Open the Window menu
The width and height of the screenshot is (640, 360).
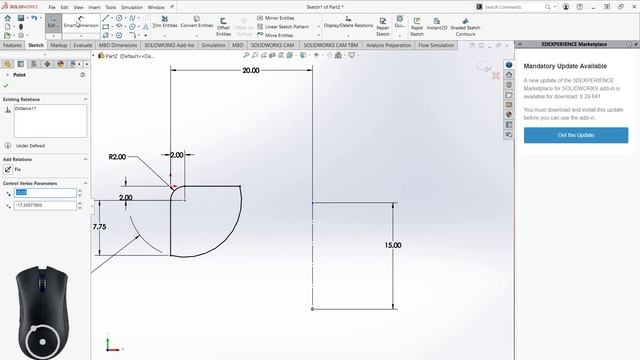tap(156, 7)
